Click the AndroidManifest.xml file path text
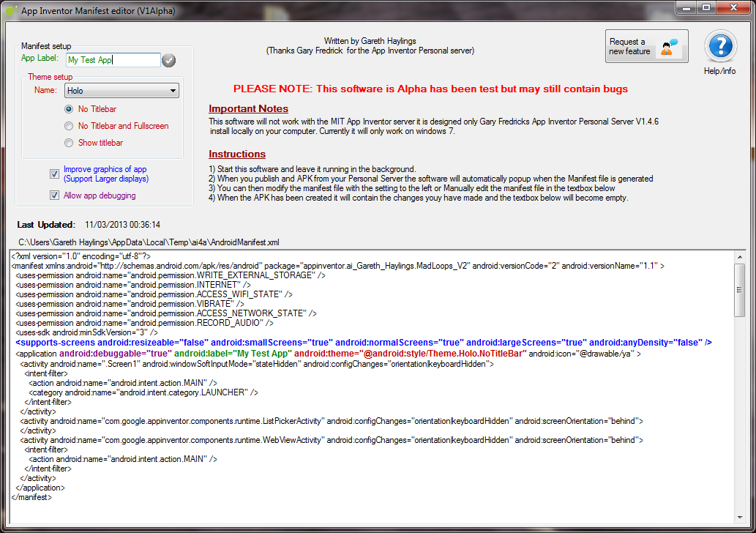The width and height of the screenshot is (756, 533). coord(149,242)
